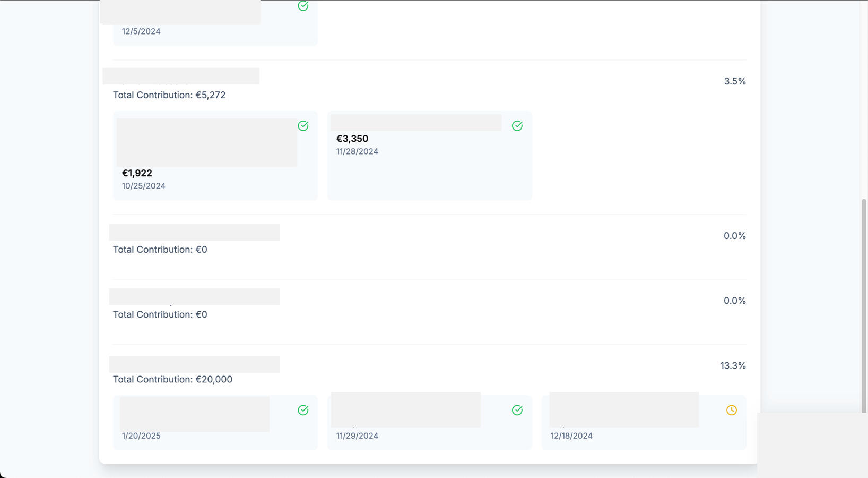The image size is (868, 478).
Task: Click the Total Contribution: €20,000 label
Action: point(172,379)
